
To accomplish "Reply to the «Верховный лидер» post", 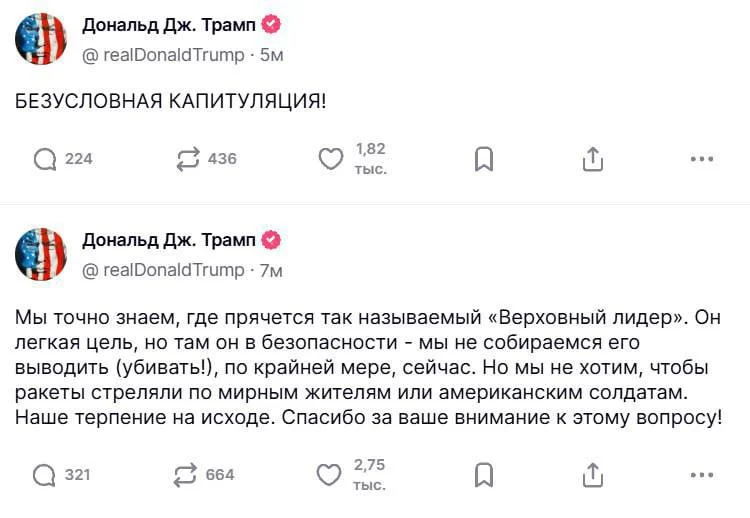I will pos(45,474).
